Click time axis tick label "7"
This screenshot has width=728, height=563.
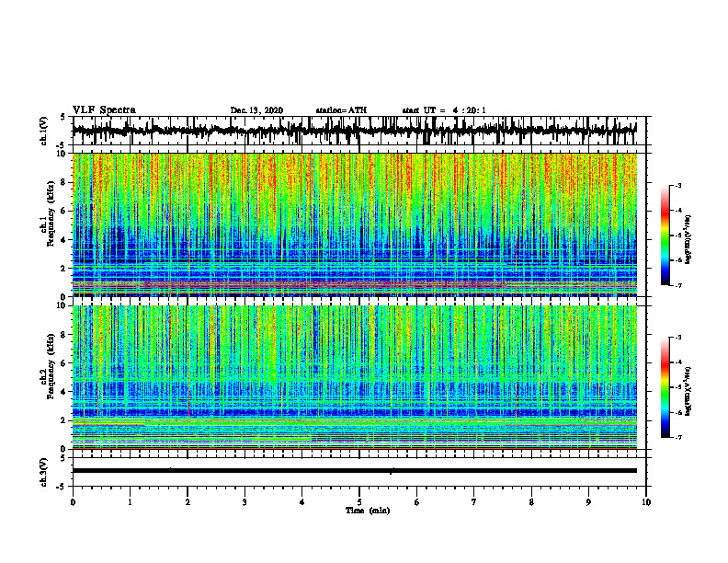[474, 502]
